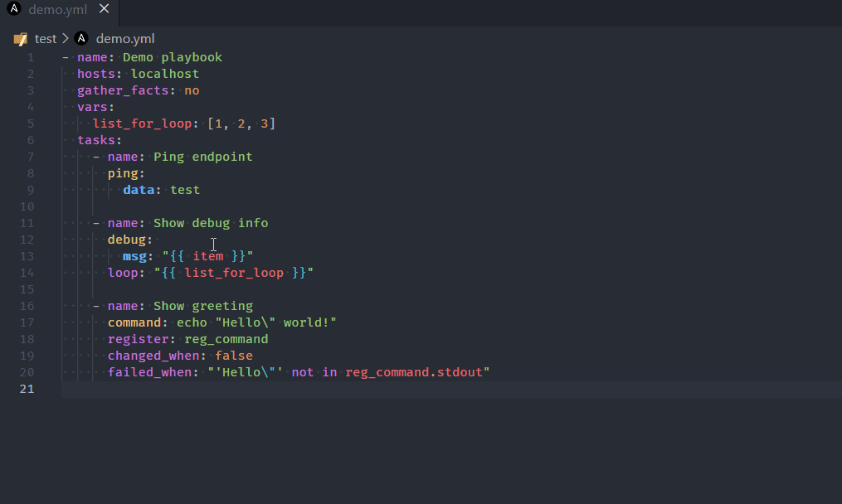
Task: Click 'world!' in the echo command
Action: [306, 322]
